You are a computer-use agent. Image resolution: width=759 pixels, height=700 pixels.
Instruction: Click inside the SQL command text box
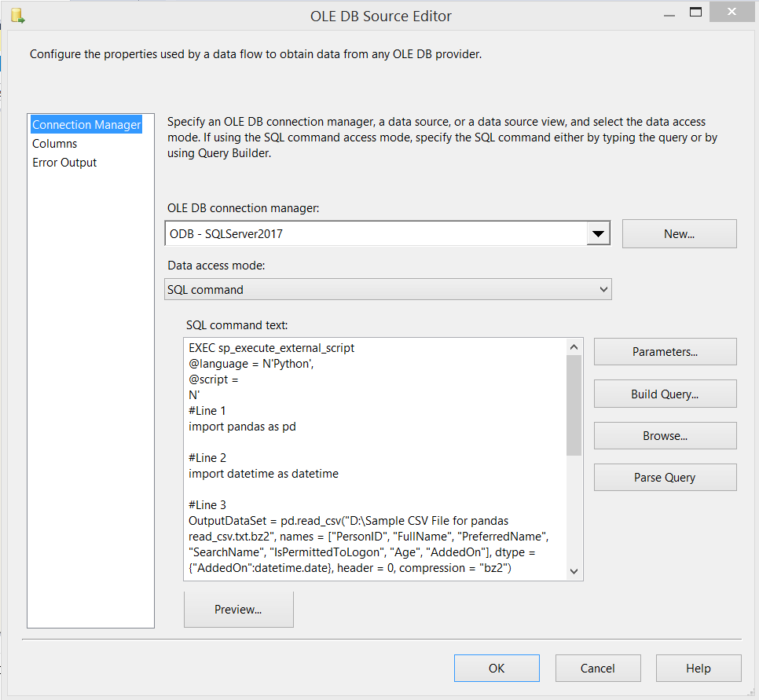coord(375,459)
